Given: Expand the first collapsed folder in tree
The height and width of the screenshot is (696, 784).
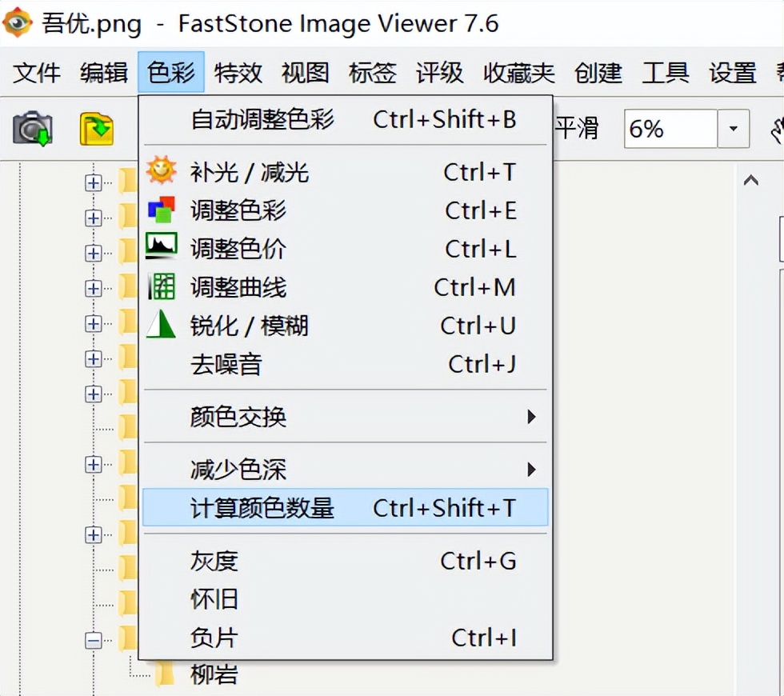Looking at the screenshot, I should [x=94, y=183].
